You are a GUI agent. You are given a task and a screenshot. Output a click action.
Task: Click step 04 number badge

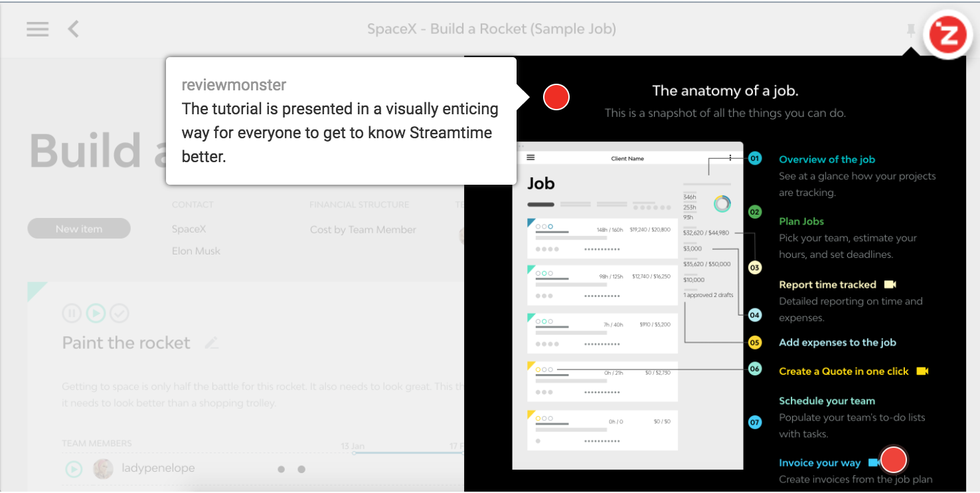(x=754, y=315)
